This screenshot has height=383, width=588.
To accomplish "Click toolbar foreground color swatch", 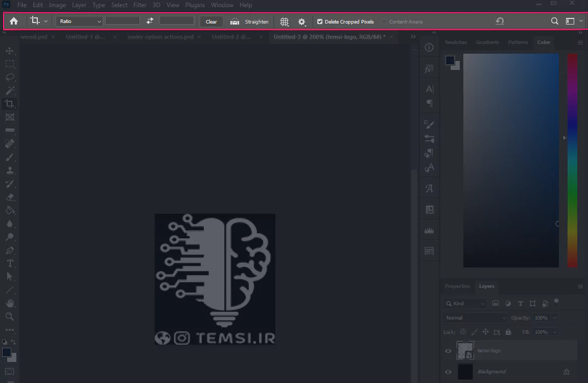I will point(6,352).
